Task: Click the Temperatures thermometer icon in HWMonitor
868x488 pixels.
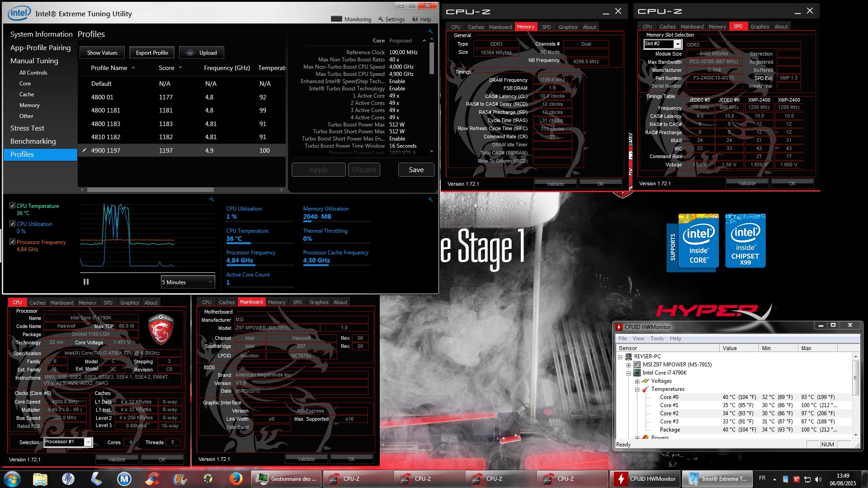Action: [x=646, y=389]
